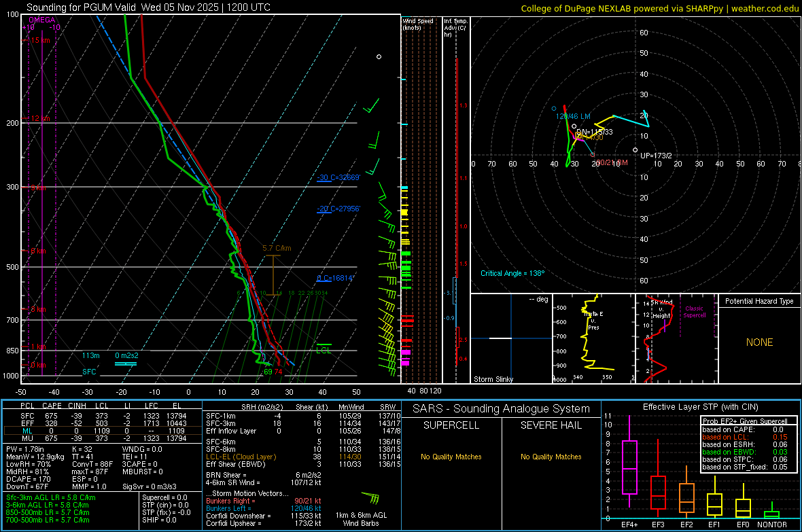Click the SFC-1km shear row
802x532 pixels.
(303, 416)
